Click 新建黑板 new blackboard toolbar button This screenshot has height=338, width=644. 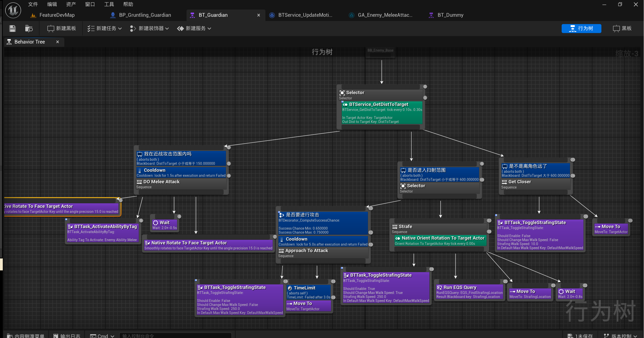[x=62, y=29]
